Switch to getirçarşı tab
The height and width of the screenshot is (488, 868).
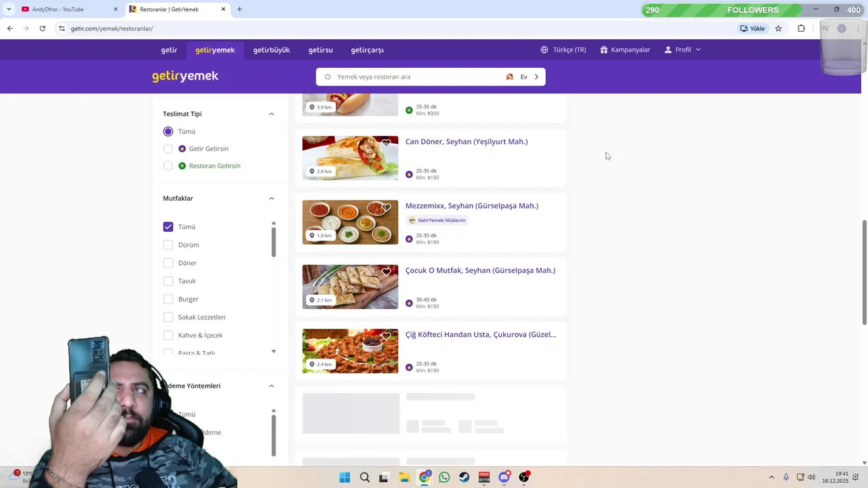(x=367, y=49)
